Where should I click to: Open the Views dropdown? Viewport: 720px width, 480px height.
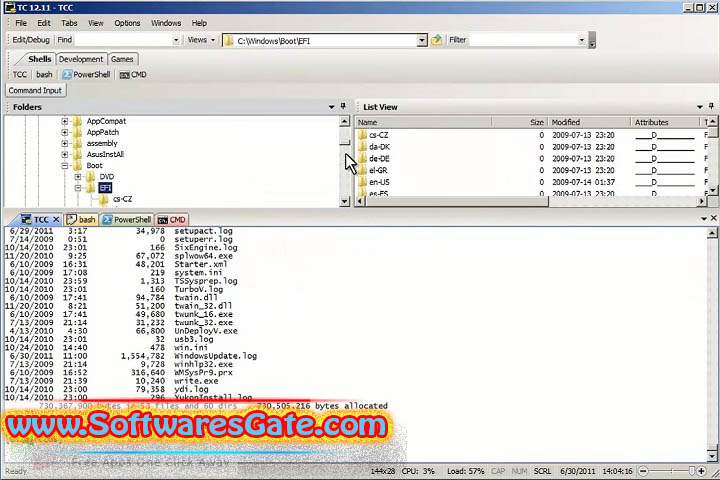[x=201, y=40]
